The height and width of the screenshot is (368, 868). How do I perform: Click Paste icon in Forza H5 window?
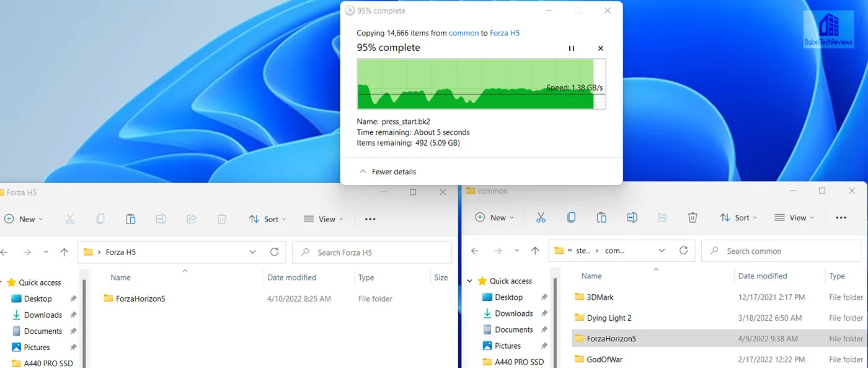130,219
